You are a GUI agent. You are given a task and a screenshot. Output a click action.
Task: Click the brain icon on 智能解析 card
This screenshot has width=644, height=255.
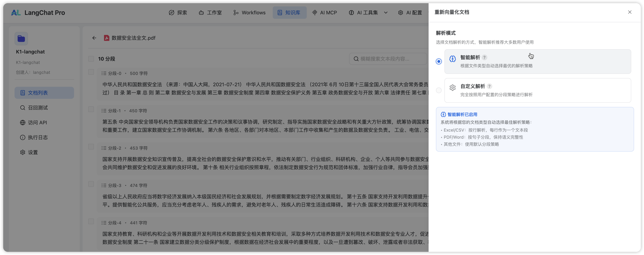pos(452,59)
